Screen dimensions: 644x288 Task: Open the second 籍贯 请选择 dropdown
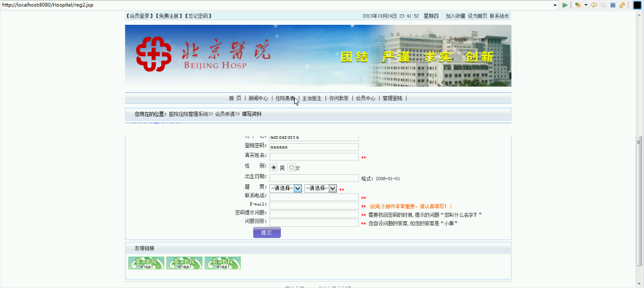coord(320,188)
